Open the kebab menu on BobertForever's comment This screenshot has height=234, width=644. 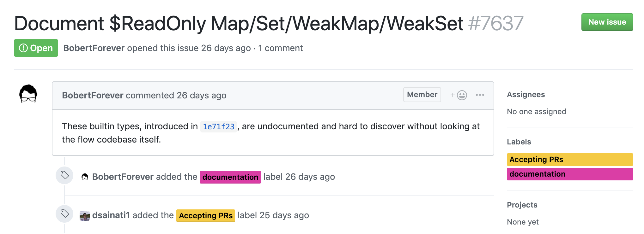[481, 95]
